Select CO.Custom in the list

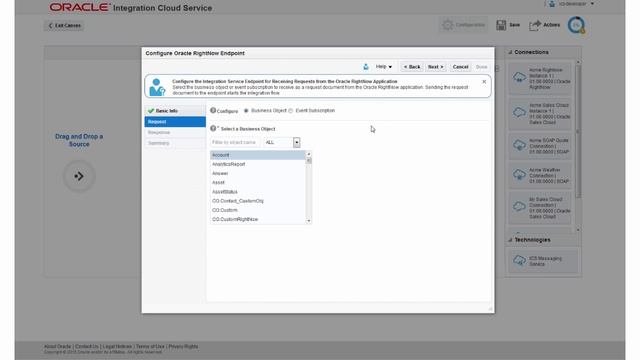[x=258, y=210]
